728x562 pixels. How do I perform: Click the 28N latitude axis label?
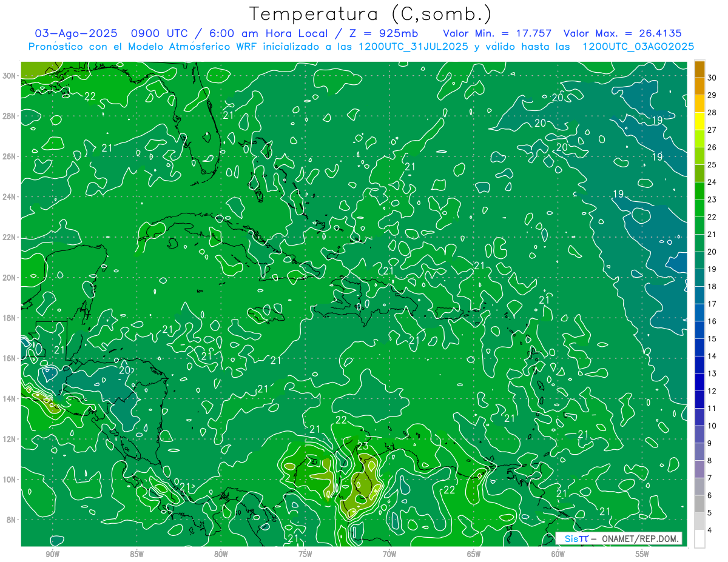click(x=10, y=116)
